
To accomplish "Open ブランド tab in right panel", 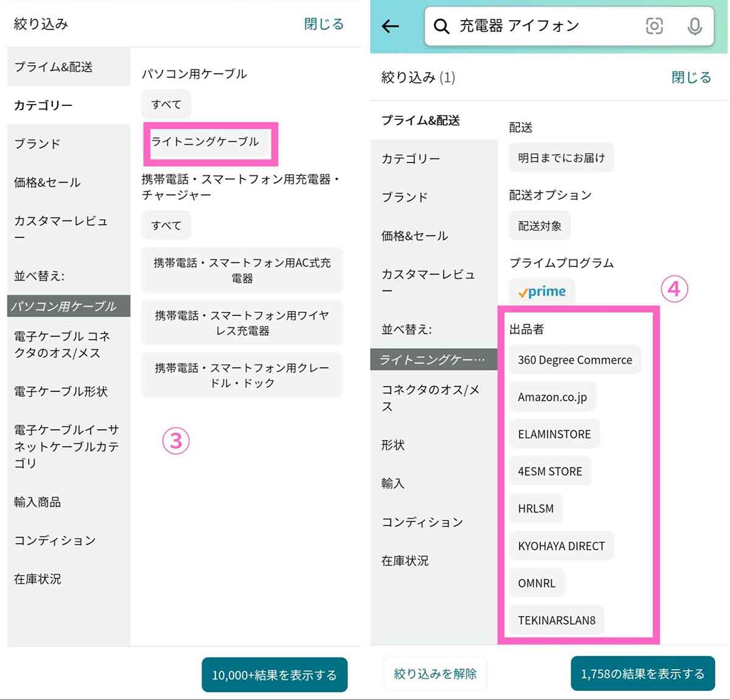I will (x=434, y=197).
